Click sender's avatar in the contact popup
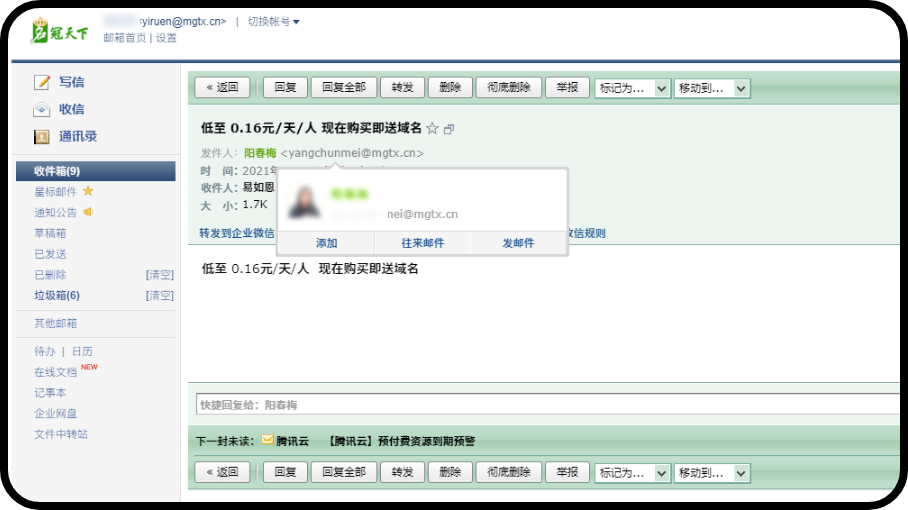Screen dimensions: 908x510 tap(303, 201)
